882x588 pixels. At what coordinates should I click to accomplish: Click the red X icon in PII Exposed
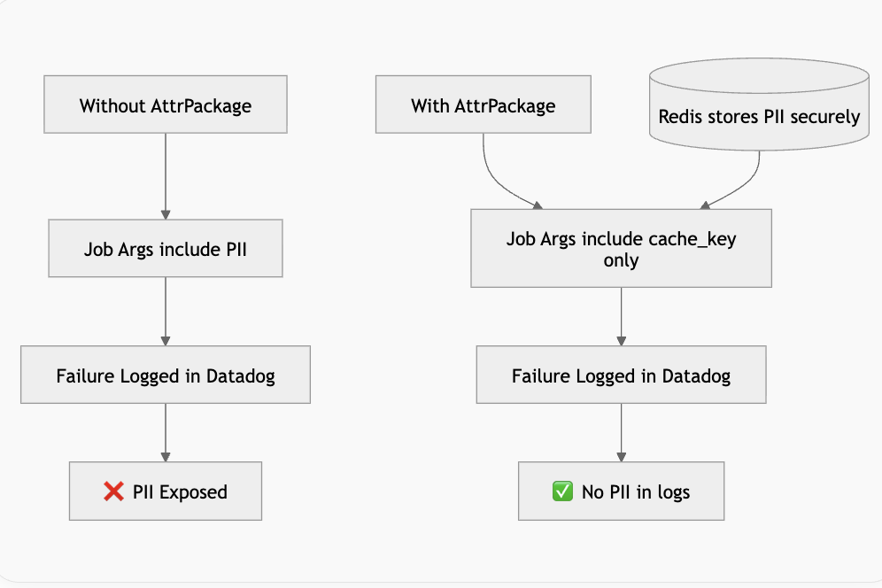(113, 491)
